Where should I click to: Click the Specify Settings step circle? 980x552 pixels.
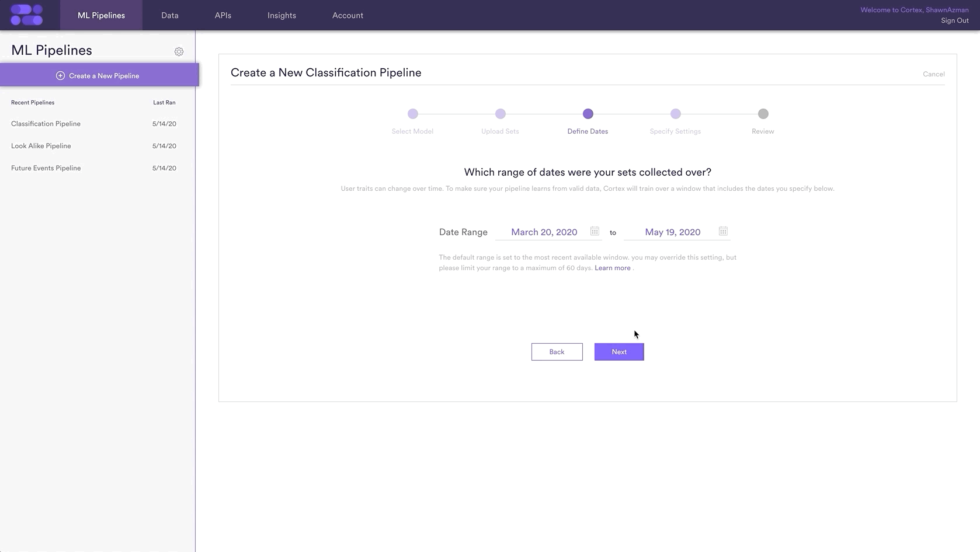(x=676, y=114)
